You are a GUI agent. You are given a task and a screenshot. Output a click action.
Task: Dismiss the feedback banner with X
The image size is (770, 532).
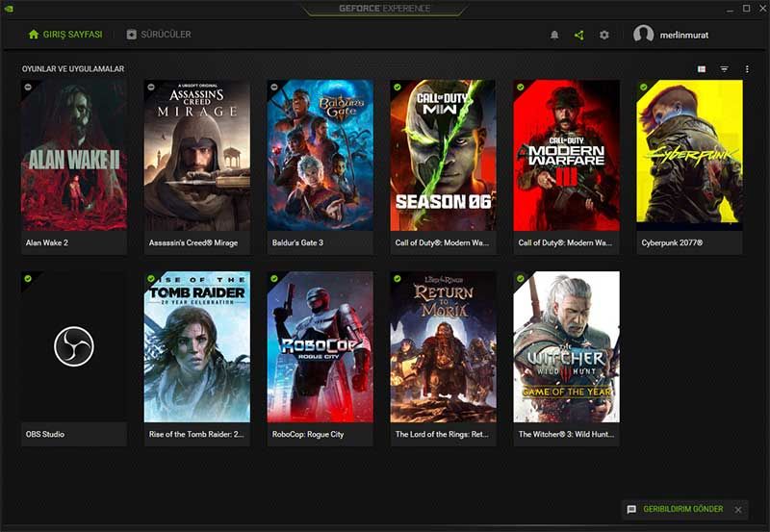pos(738,510)
